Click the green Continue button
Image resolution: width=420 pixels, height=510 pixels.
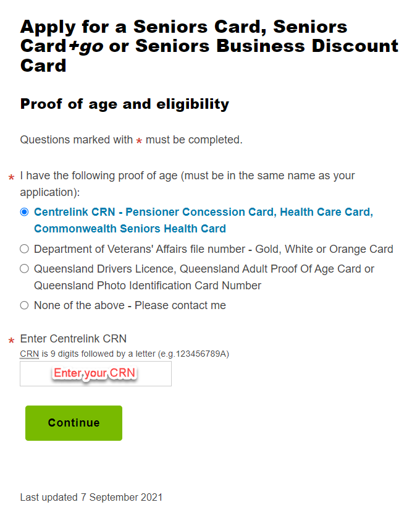(73, 423)
